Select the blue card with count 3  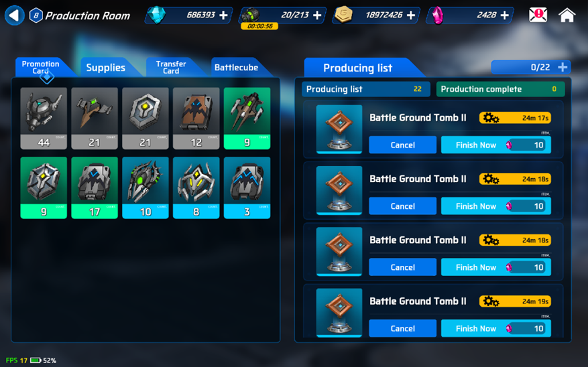click(x=247, y=188)
